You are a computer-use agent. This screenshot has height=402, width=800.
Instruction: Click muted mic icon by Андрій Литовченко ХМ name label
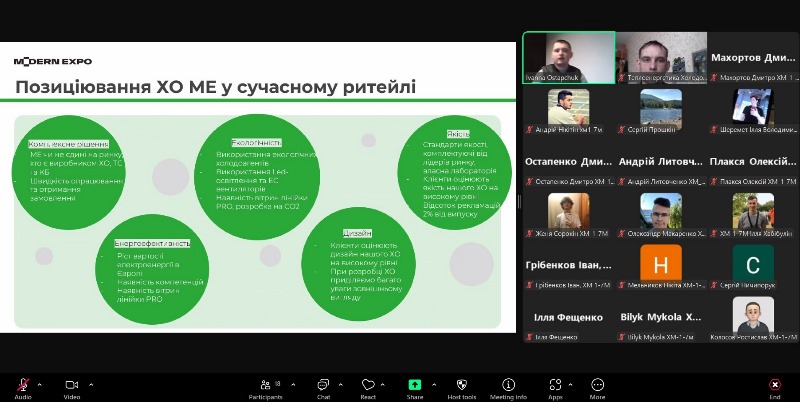point(622,182)
